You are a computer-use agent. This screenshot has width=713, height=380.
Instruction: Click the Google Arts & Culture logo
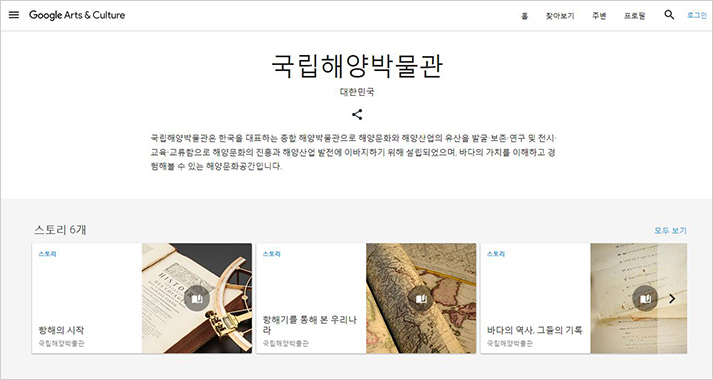click(x=77, y=15)
